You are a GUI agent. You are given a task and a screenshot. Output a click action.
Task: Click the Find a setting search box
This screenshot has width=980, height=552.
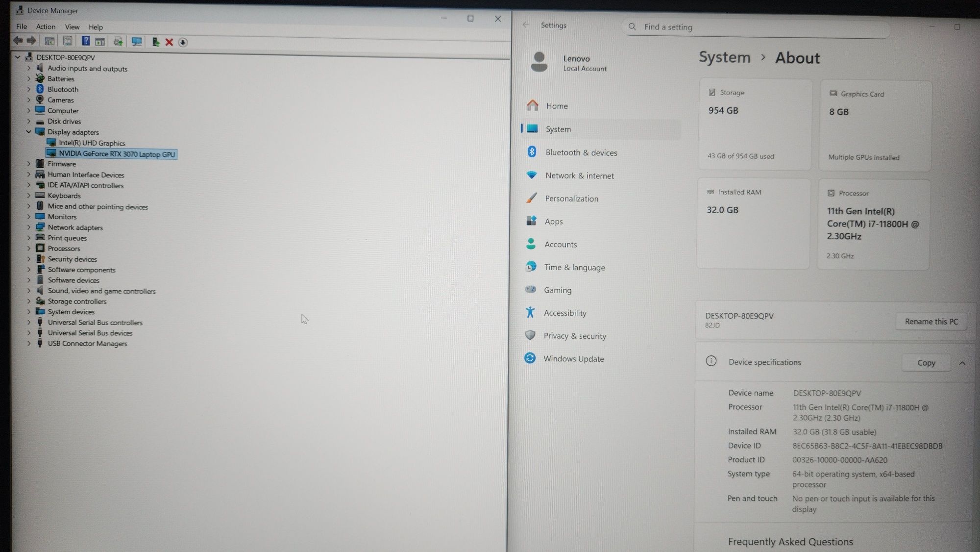(756, 27)
